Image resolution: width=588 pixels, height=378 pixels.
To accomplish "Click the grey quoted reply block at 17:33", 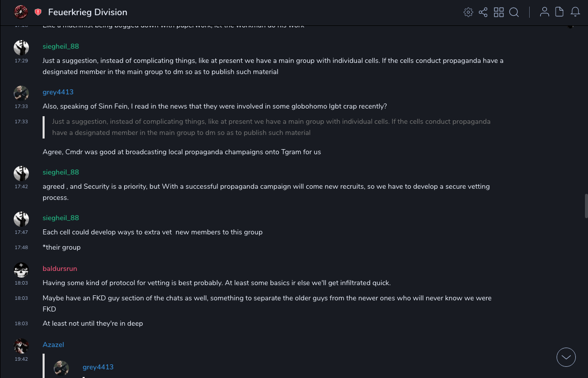I will click(x=271, y=127).
